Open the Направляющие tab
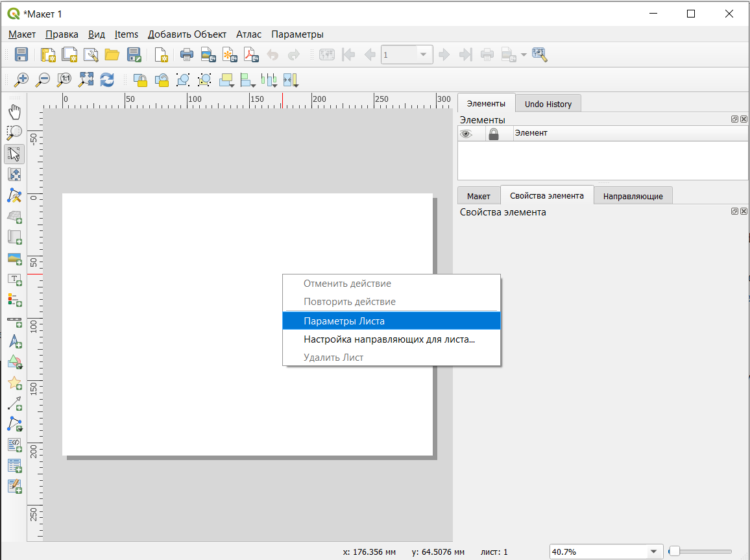The width and height of the screenshot is (750, 560). point(633,196)
